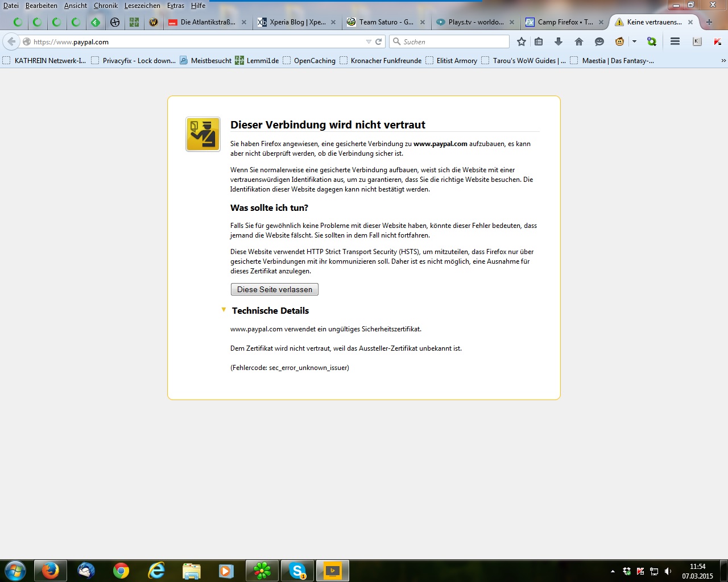728x582 pixels.
Task: Open the pinned Feedly tab
Action: coord(96,22)
